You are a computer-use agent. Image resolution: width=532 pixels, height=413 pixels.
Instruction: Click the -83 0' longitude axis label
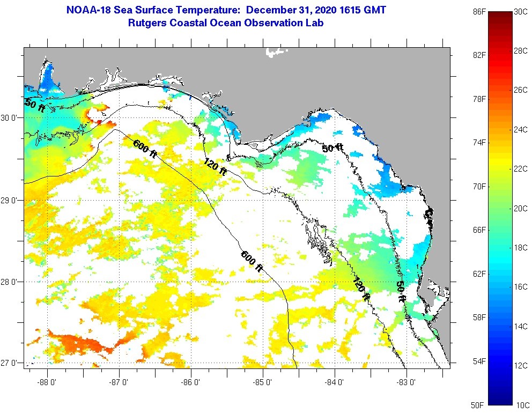coord(407,382)
